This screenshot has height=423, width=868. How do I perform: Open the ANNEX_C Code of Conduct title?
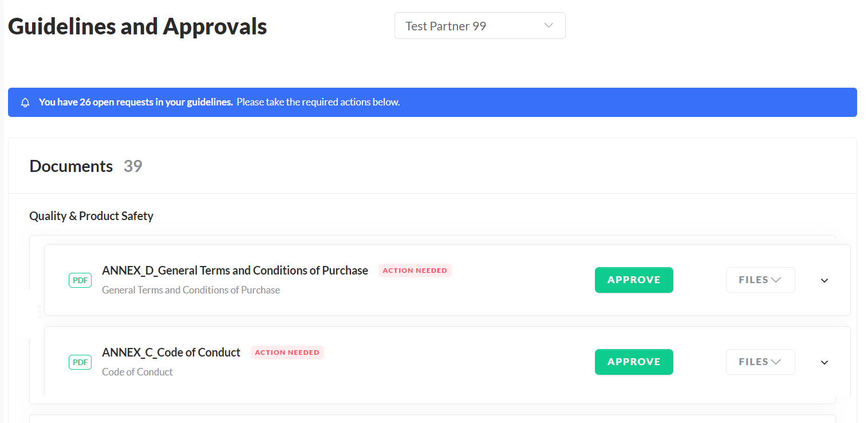pos(171,352)
